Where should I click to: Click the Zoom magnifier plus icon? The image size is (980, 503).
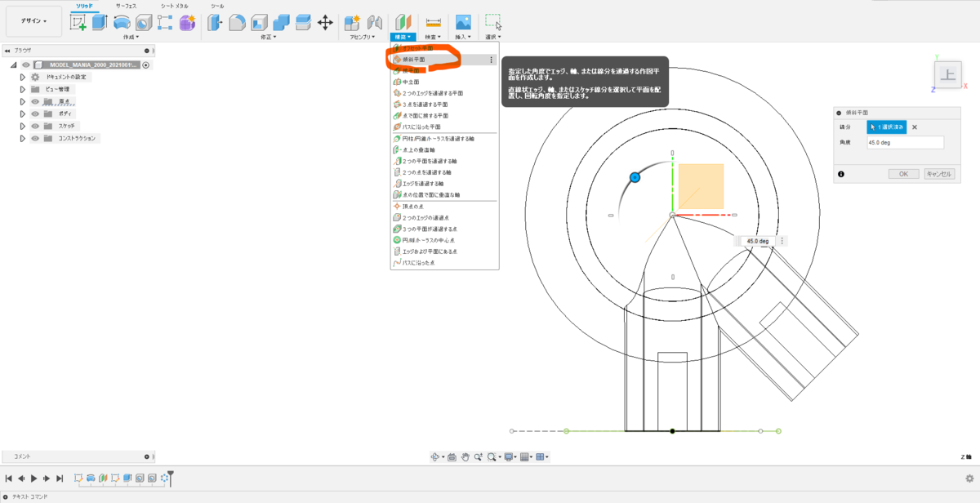(x=479, y=457)
